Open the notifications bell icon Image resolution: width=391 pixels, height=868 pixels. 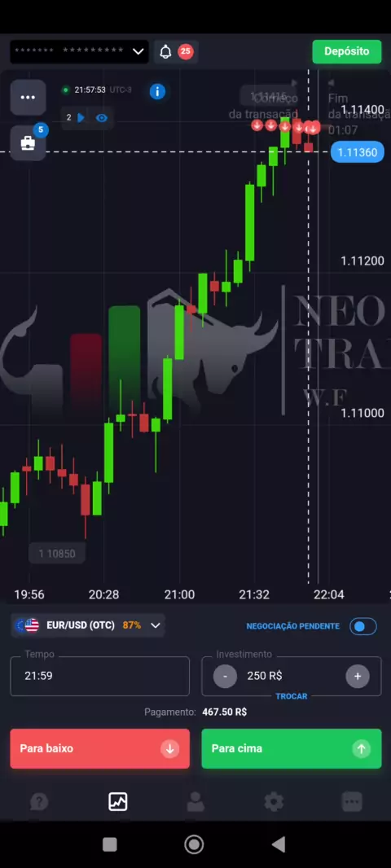point(165,52)
